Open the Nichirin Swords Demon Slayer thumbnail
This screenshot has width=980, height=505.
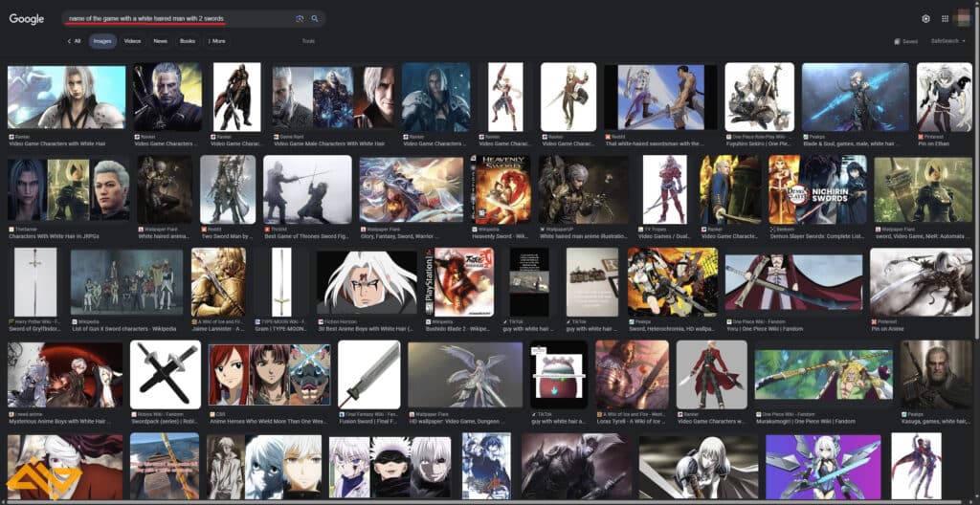(818, 189)
